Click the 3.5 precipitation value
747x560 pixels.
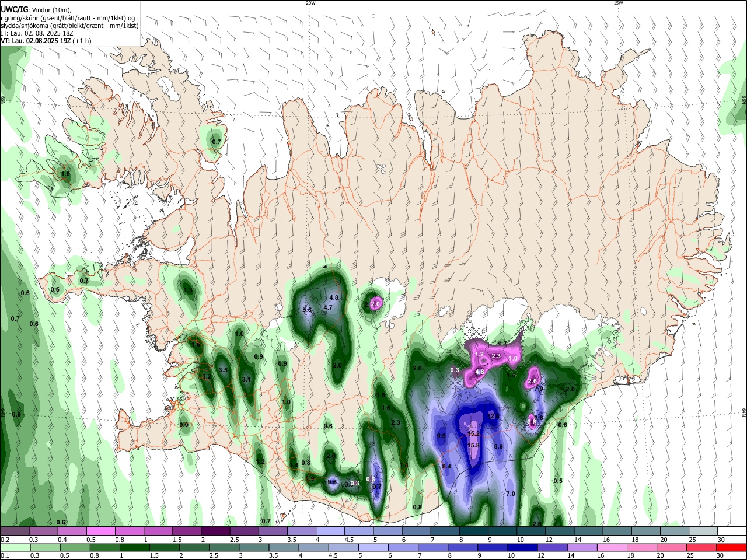point(223,370)
